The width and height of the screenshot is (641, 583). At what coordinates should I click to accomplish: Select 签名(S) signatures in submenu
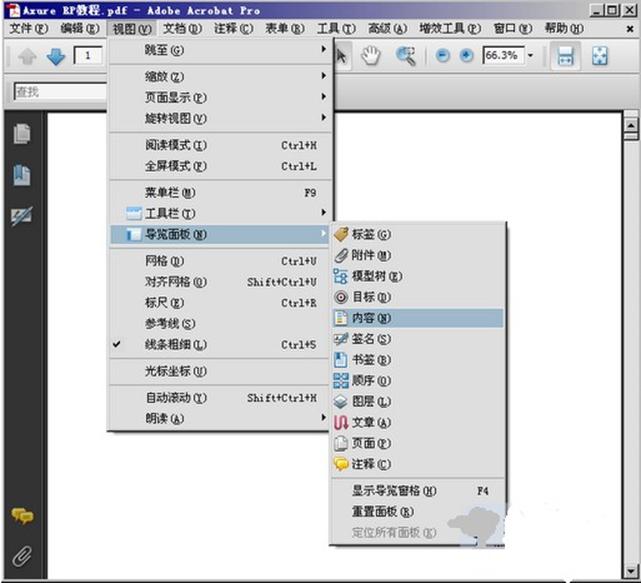point(417,339)
